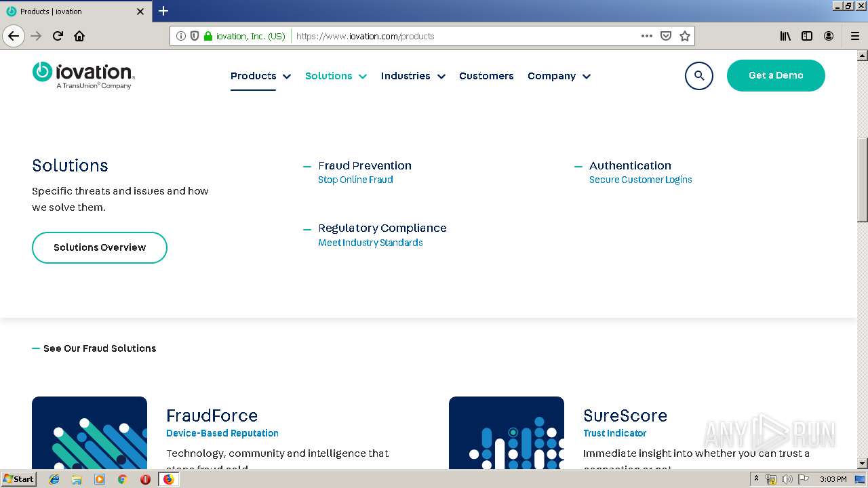Show hidden tray icons arrow
The height and width of the screenshot is (488, 868).
click(x=756, y=479)
